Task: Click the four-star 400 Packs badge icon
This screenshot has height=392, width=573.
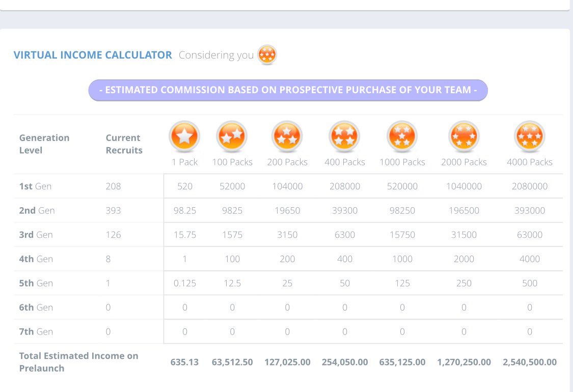Action: click(345, 136)
